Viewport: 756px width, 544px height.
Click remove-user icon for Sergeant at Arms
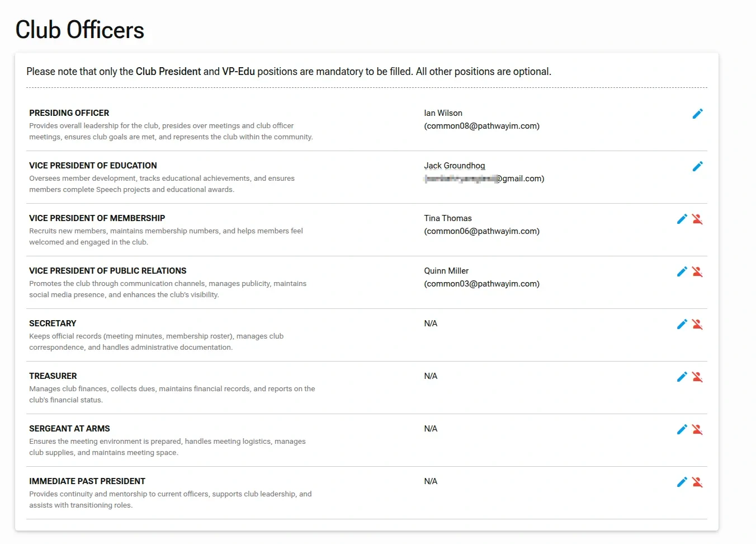point(697,430)
